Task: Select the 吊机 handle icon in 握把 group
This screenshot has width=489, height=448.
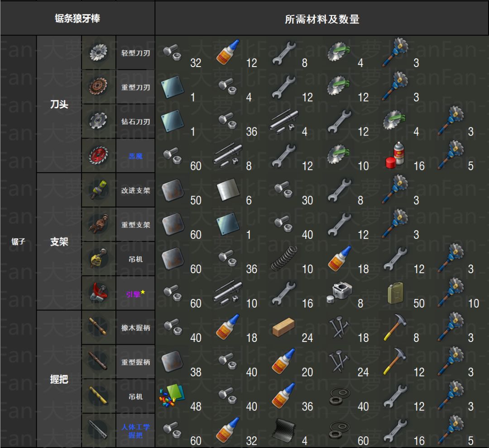Action: [99, 395]
